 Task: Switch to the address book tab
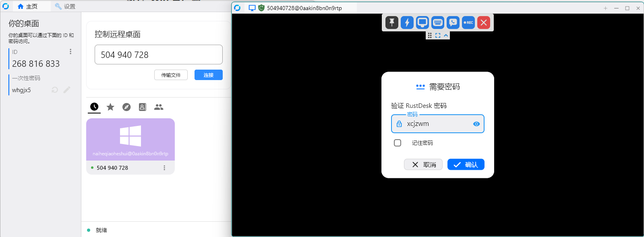(x=143, y=107)
